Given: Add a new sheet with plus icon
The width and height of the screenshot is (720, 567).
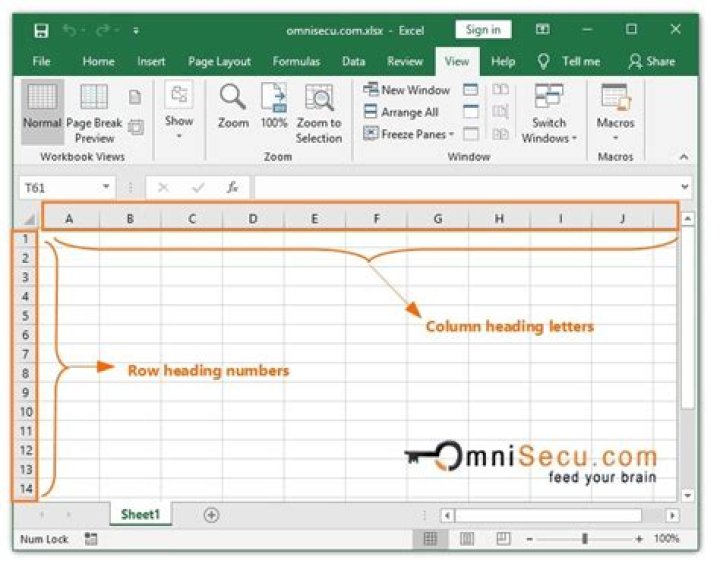Looking at the screenshot, I should (x=211, y=515).
